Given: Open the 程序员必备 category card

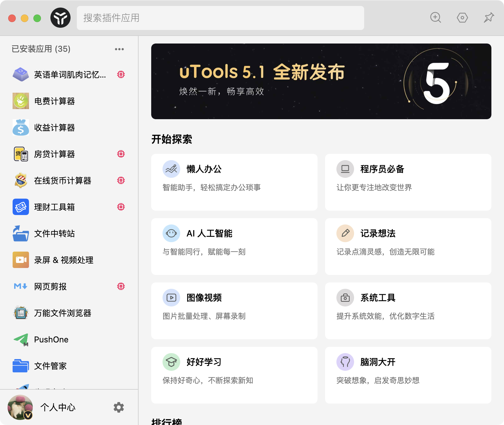Looking at the screenshot, I should tap(408, 182).
